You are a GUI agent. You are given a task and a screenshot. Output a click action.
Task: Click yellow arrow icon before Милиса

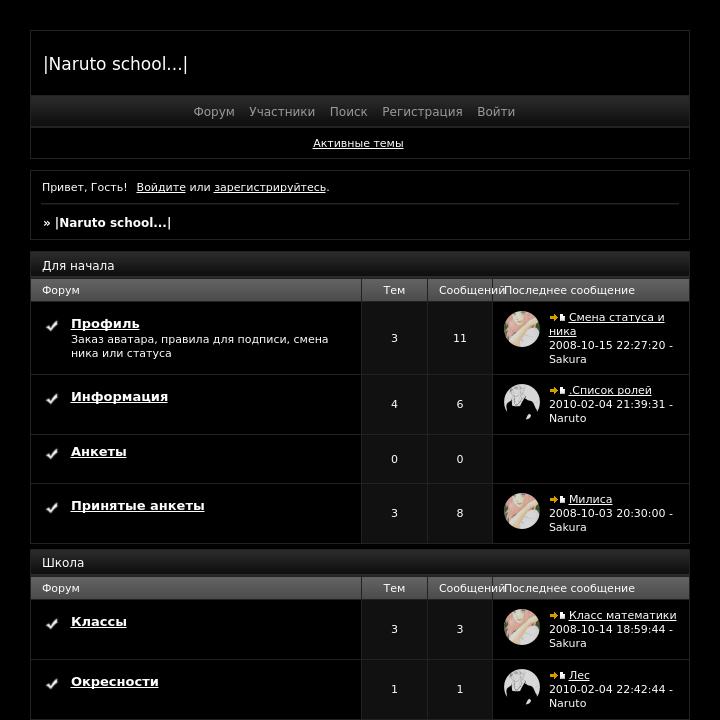pyautogui.click(x=554, y=499)
